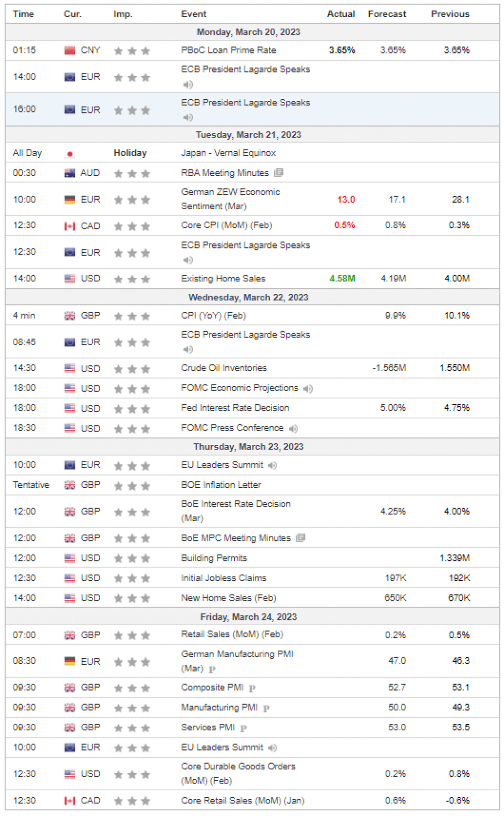
Task: Click preliminary P icon beside Composite PMI
Action: pyautogui.click(x=252, y=688)
